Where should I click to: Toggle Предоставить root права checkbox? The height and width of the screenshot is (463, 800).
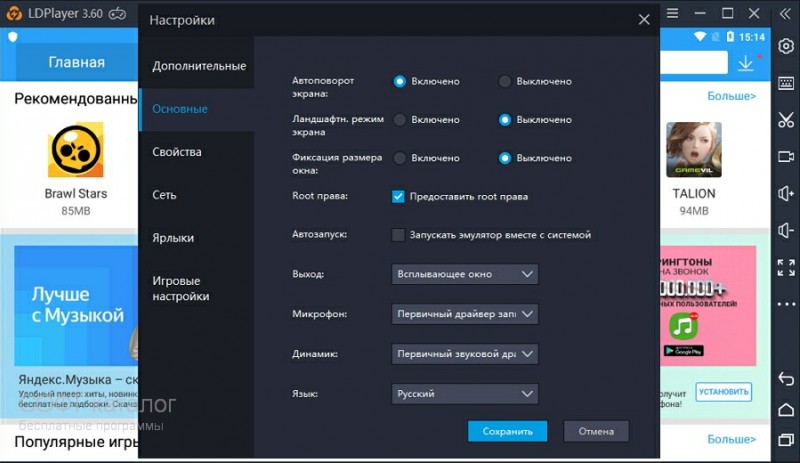pyautogui.click(x=398, y=197)
